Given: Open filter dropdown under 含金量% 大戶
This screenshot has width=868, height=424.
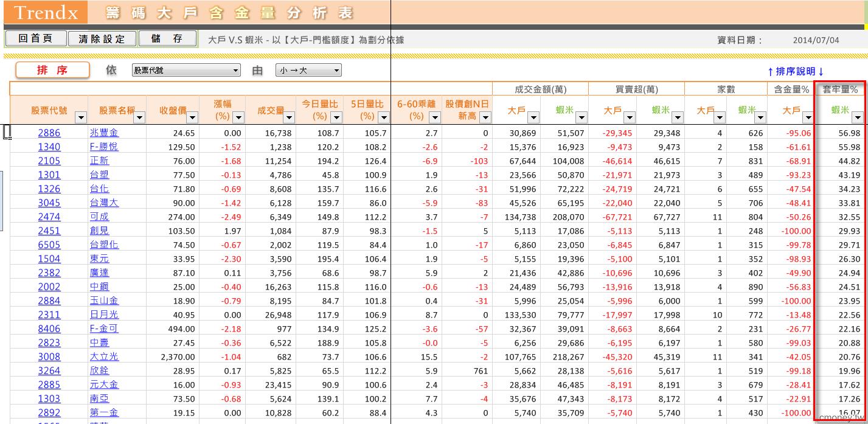Looking at the screenshot, I should tap(807, 117).
